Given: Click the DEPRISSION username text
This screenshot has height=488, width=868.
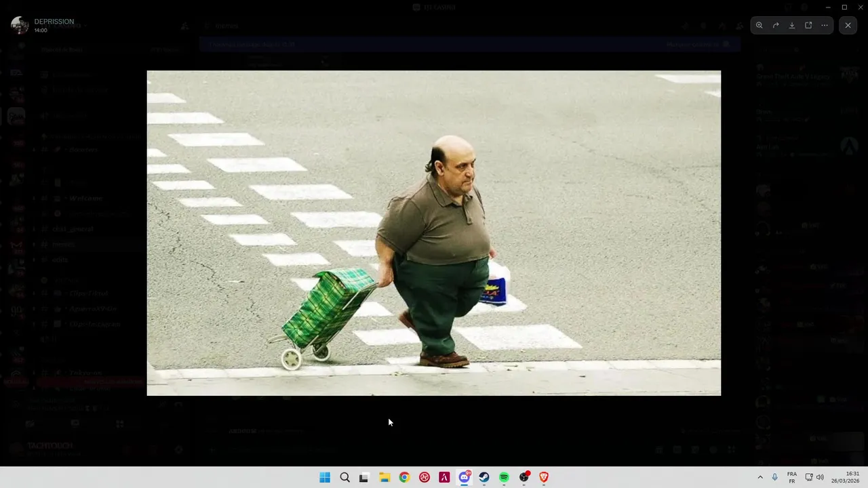Looking at the screenshot, I should coord(54,22).
